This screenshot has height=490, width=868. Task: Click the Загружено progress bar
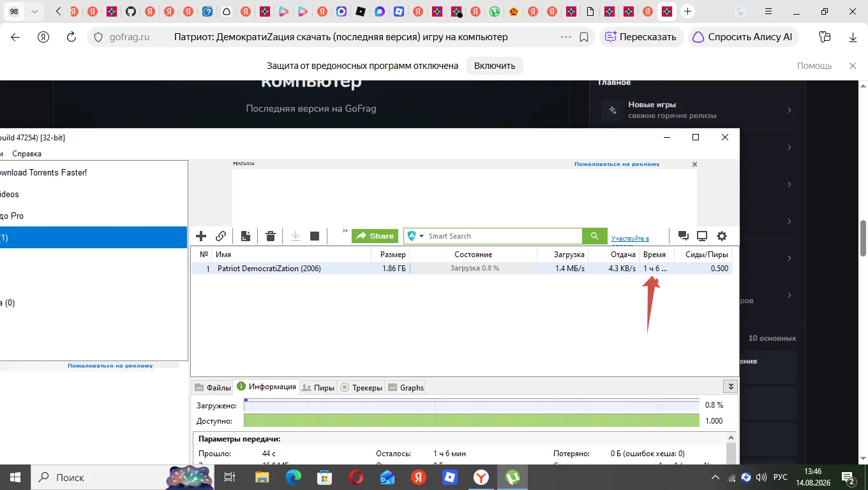coord(472,405)
